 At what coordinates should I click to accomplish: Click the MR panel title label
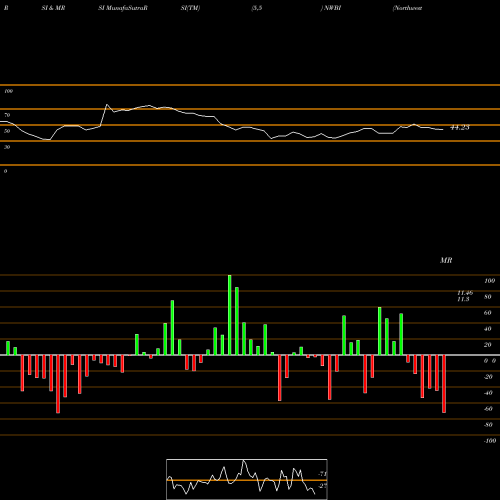click(446, 260)
